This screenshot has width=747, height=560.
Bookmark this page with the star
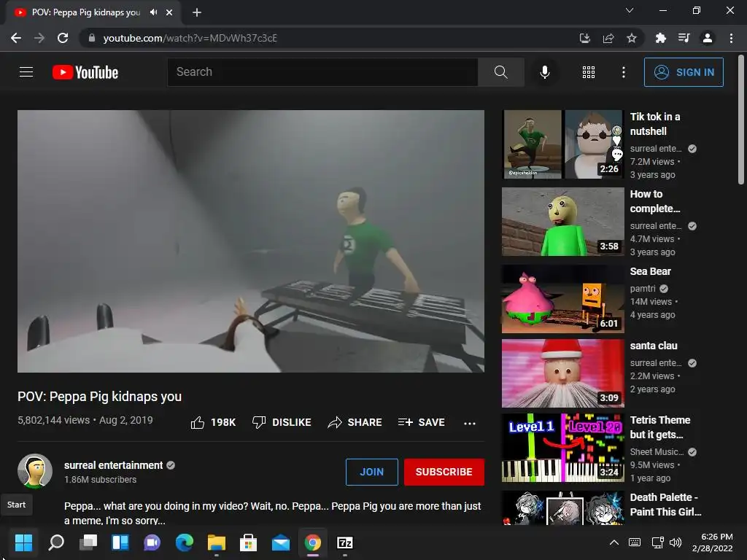[x=632, y=38]
